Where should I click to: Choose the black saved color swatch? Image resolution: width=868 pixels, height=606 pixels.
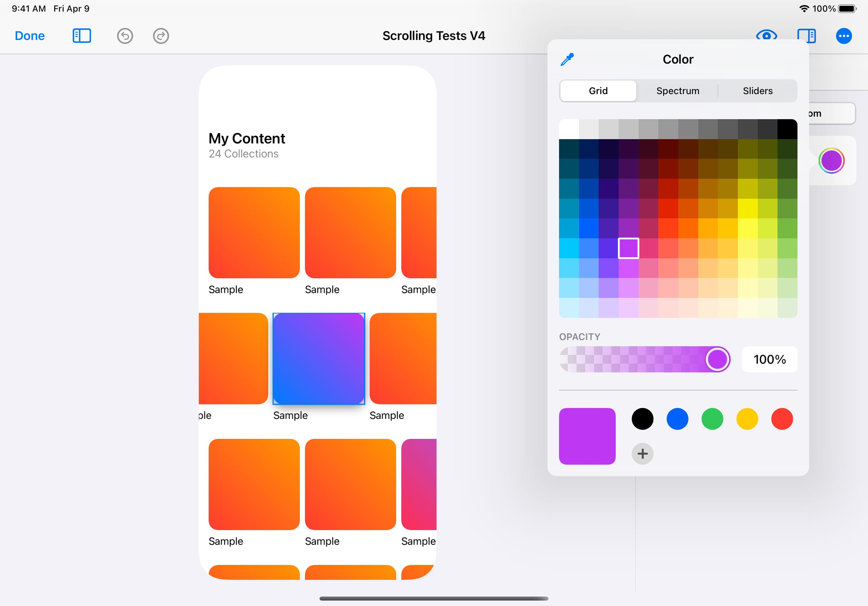coord(642,419)
